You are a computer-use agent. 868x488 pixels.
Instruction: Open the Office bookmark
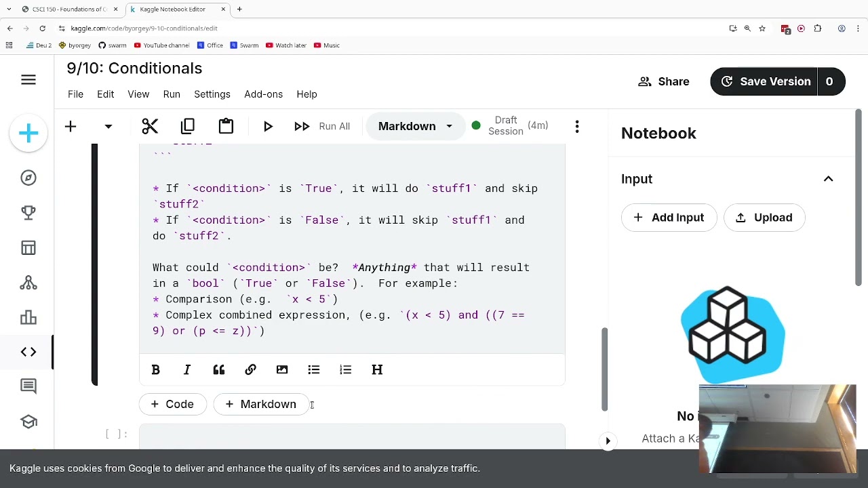point(210,45)
